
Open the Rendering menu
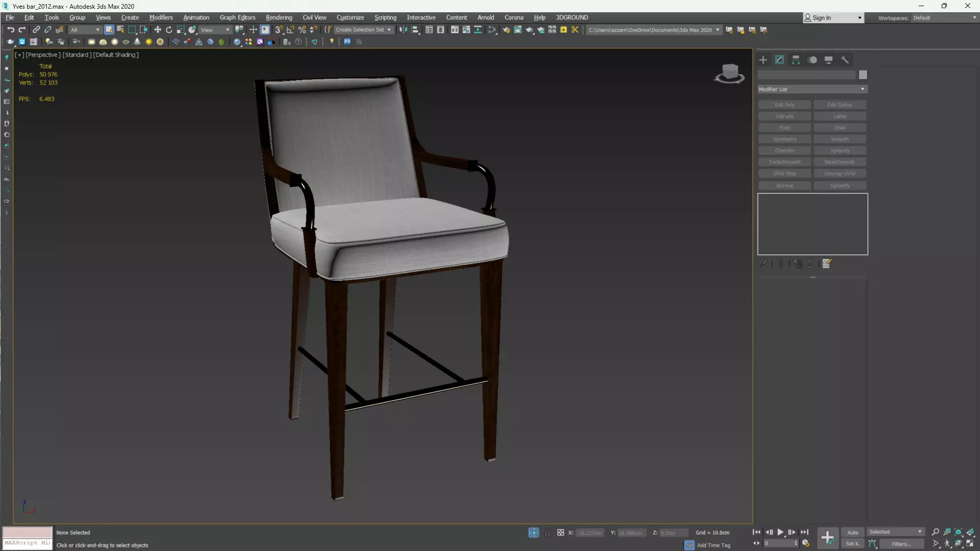coord(279,17)
